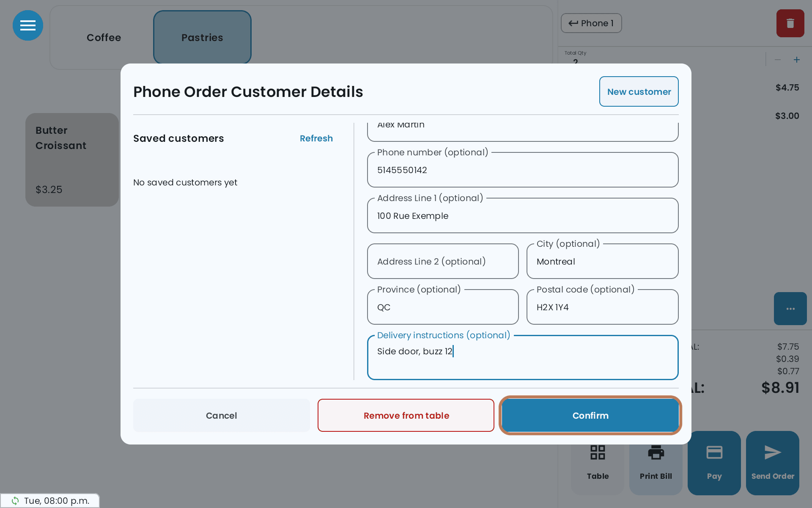Open the Table layout button
The height and width of the screenshot is (508, 812).
598,463
